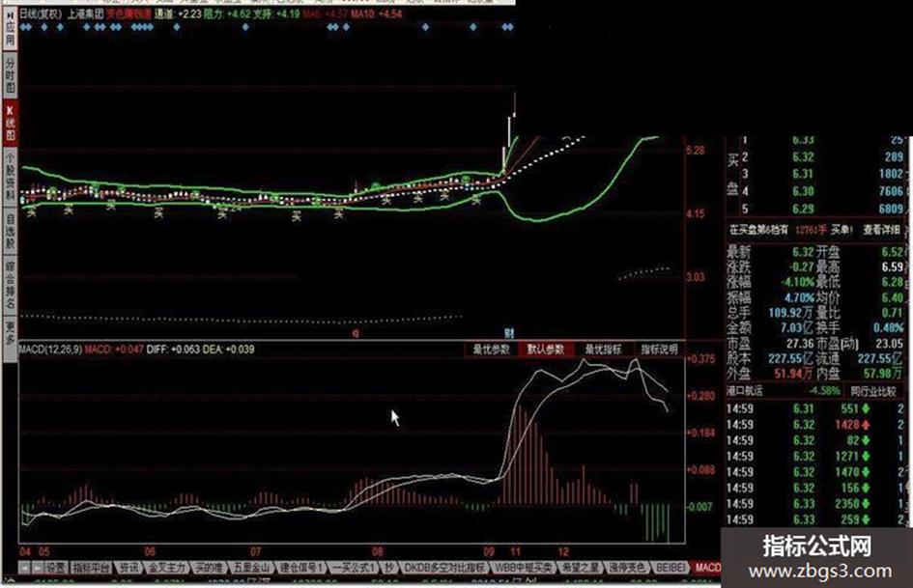Click the 外盘 value 51.94万
The width and height of the screenshot is (913, 588).
point(792,374)
